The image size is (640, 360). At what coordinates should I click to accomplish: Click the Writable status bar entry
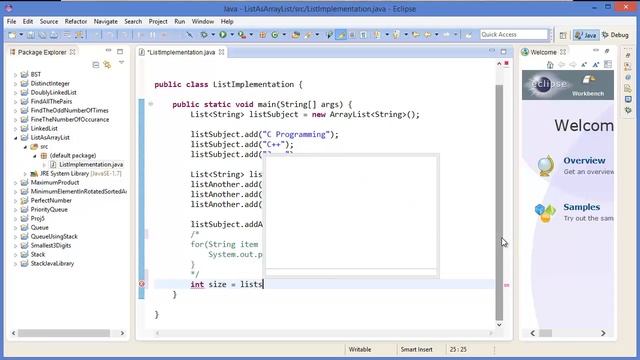(x=360, y=349)
